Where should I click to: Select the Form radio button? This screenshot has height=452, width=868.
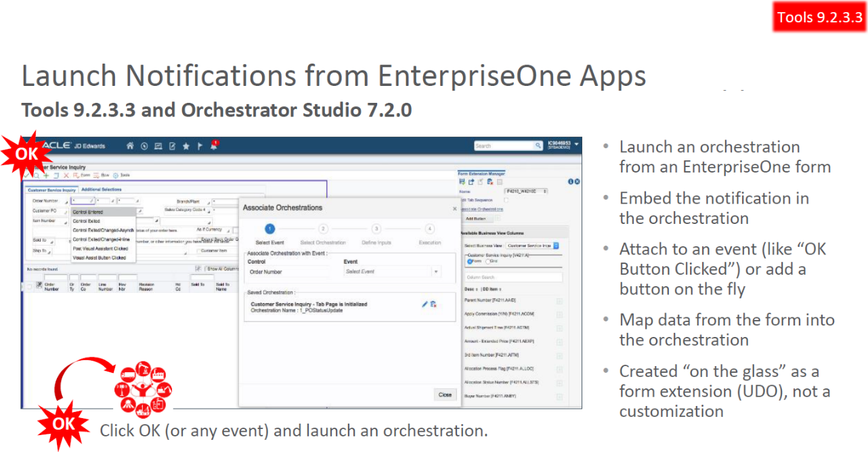tap(470, 261)
